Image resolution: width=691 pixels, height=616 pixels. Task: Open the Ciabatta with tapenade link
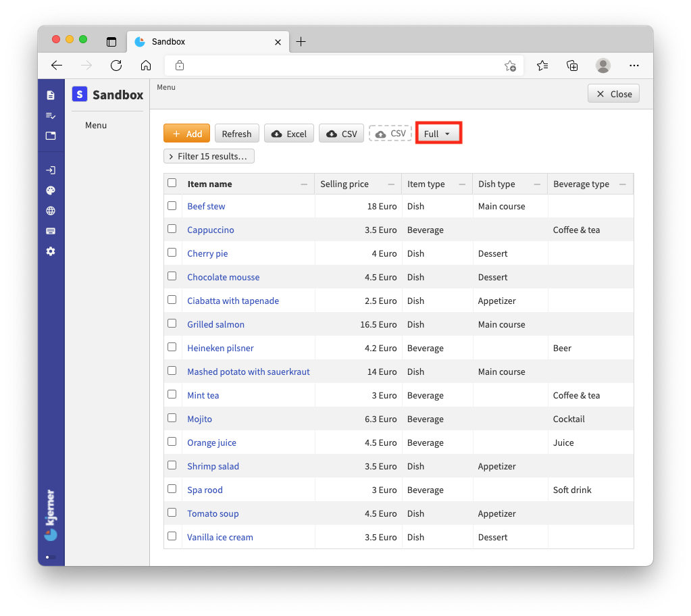tap(233, 301)
